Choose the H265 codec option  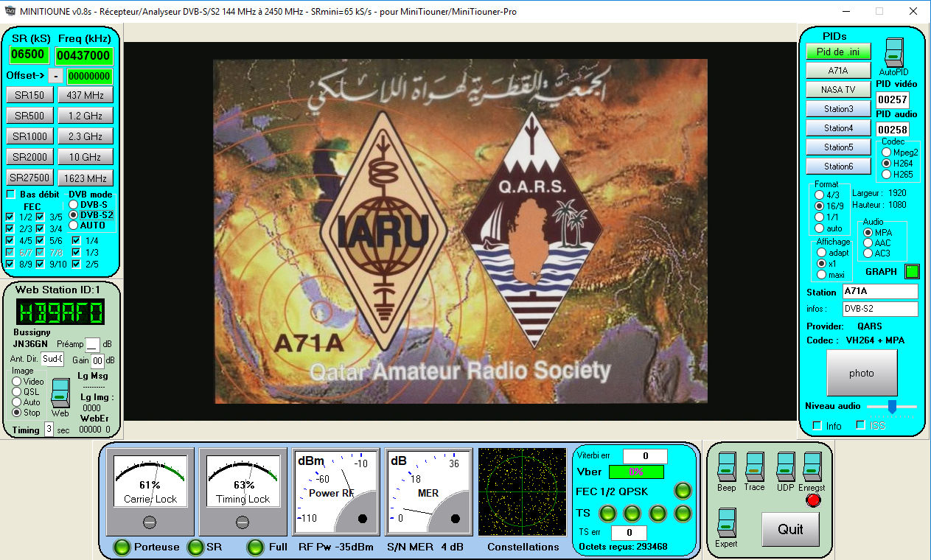(x=886, y=175)
